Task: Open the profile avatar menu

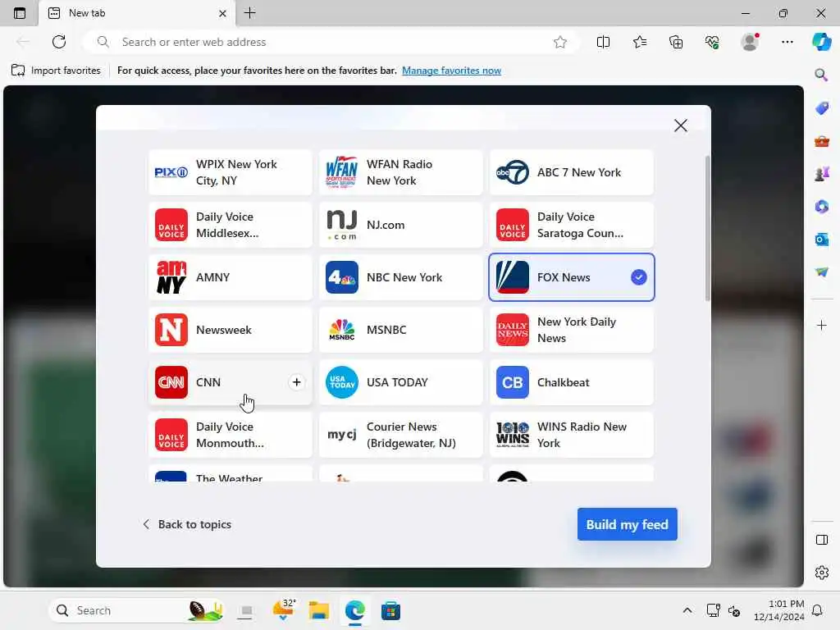Action: [750, 42]
